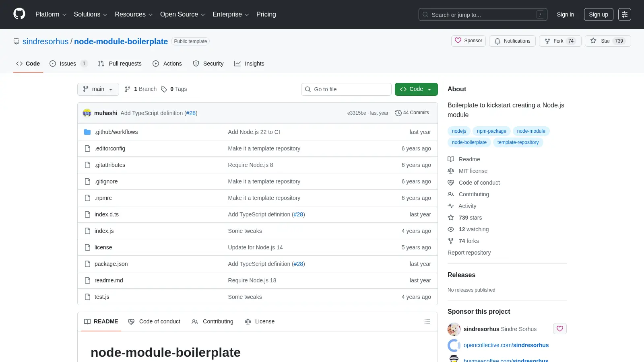Expand the Solutions menu
The image size is (644, 362).
[x=91, y=14]
